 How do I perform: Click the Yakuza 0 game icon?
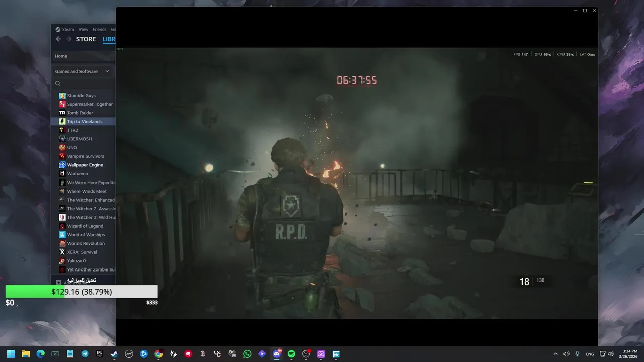pyautogui.click(x=62, y=261)
